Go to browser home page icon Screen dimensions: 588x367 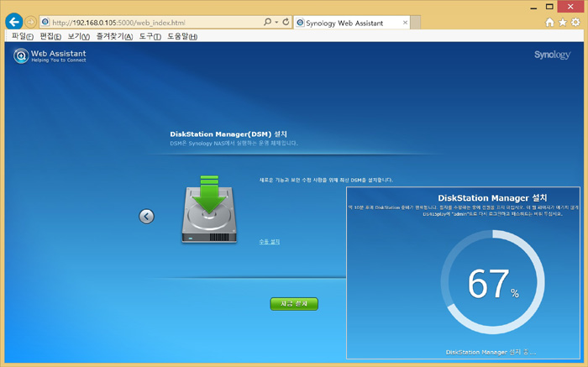[x=549, y=23]
